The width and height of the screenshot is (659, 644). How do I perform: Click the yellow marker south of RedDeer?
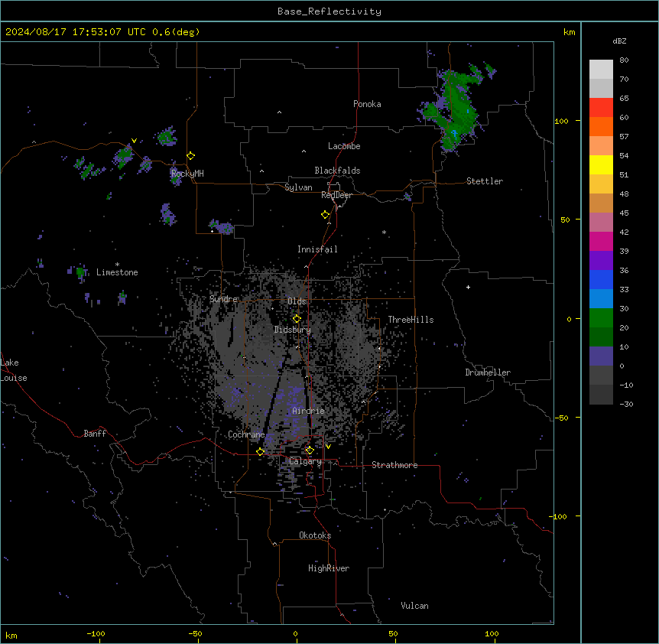(326, 215)
